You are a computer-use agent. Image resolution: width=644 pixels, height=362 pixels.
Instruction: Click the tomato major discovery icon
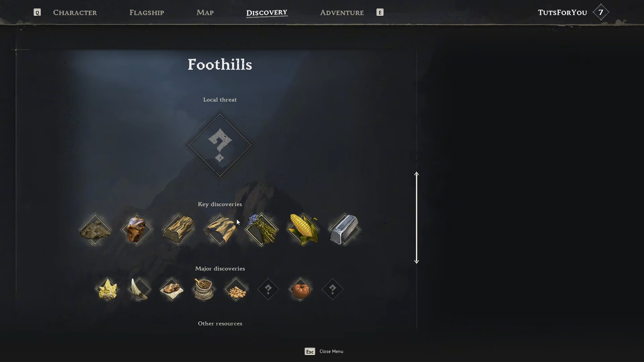click(x=301, y=289)
